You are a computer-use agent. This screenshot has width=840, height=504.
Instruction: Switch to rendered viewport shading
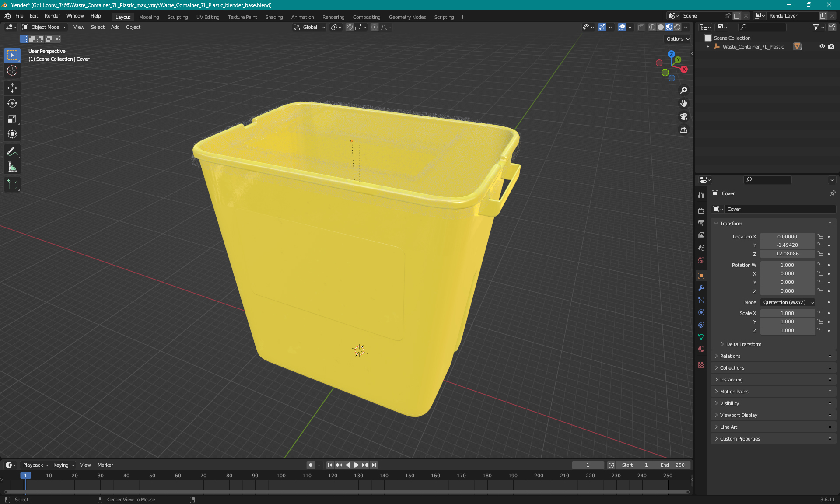[x=677, y=27]
